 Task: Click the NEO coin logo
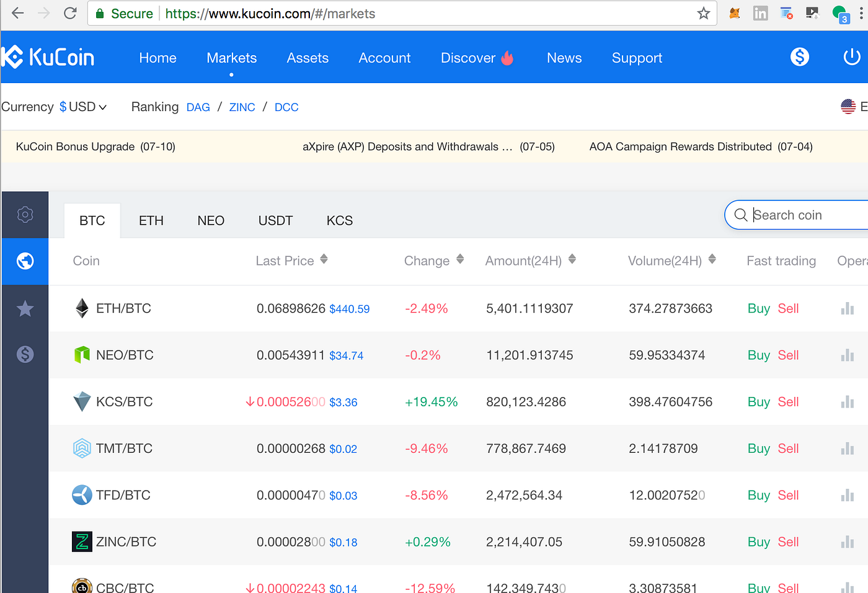pyautogui.click(x=82, y=355)
